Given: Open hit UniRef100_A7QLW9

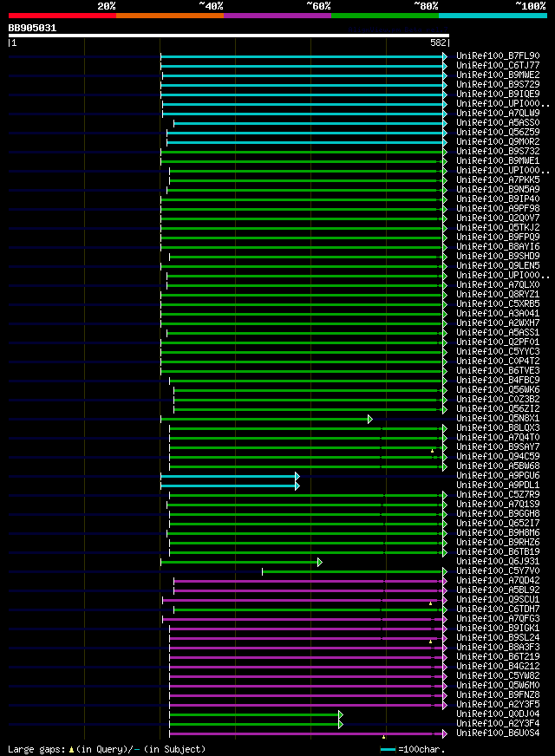Looking at the screenshot, I should coord(498,114).
